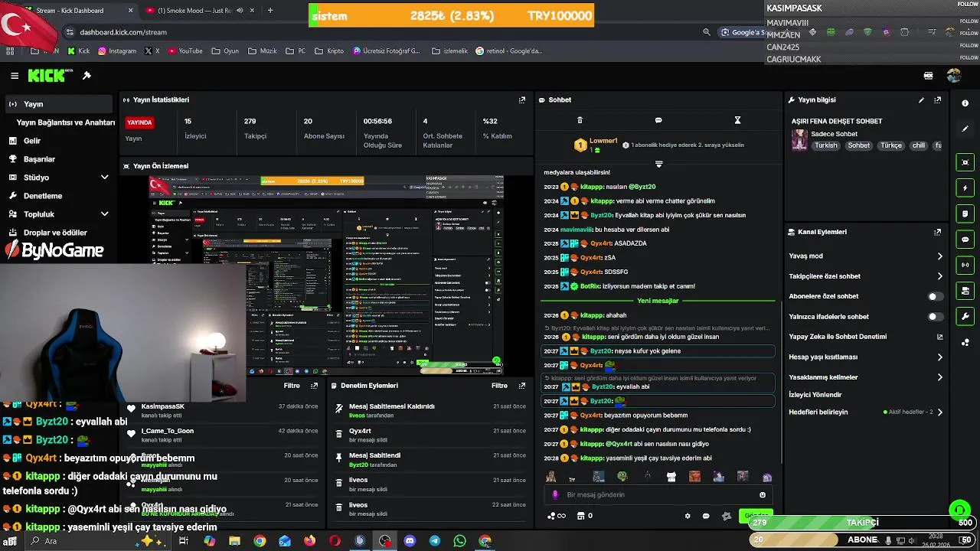Click the pencil icon in right sidebar
980x551 pixels.
pos(965,129)
